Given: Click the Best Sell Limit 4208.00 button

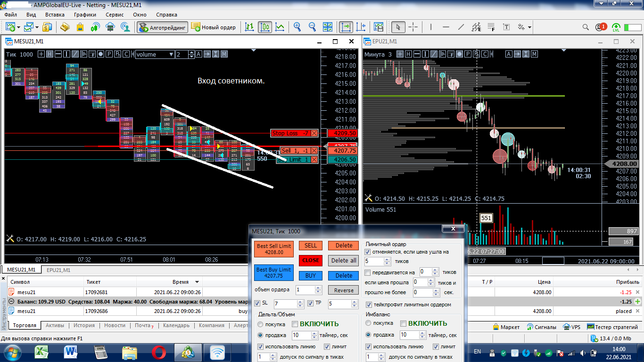Looking at the screenshot, I should tap(274, 249).
